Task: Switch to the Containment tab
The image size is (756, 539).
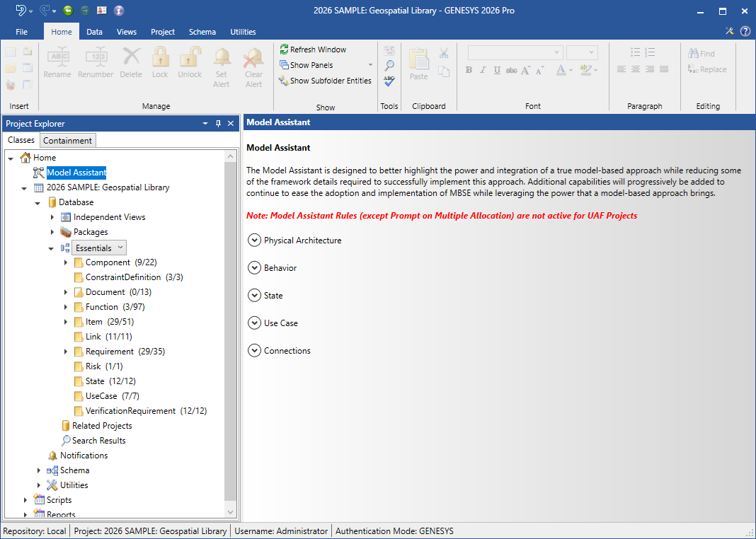Action: pyautogui.click(x=68, y=141)
